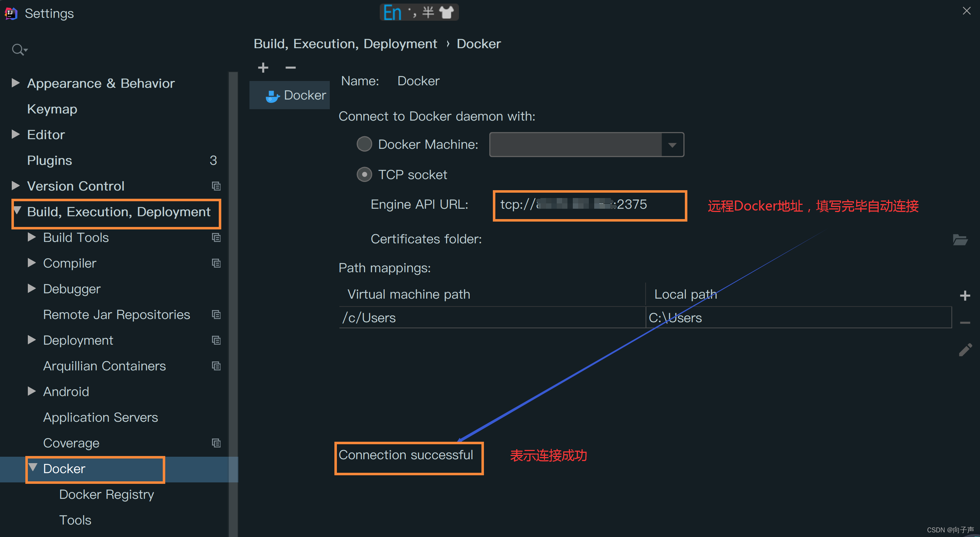
Task: Collapse Build, Execution, Deployment tree node
Action: [17, 210]
